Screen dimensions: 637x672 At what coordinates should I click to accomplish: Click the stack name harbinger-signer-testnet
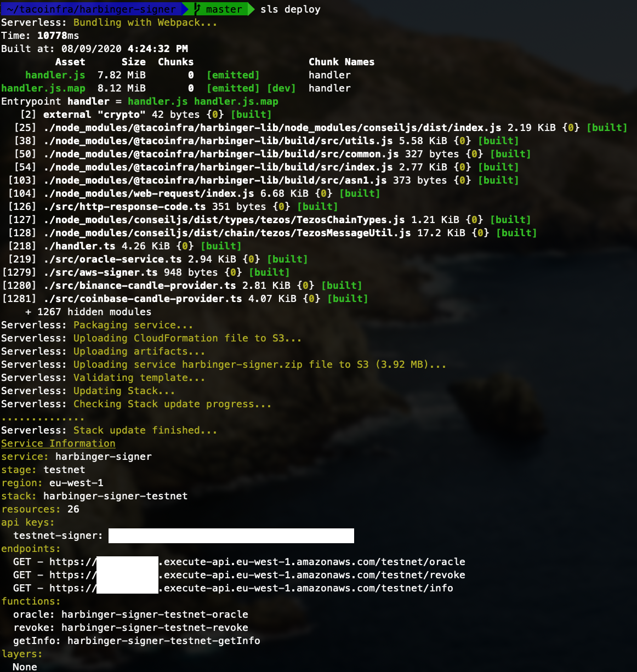(x=116, y=496)
